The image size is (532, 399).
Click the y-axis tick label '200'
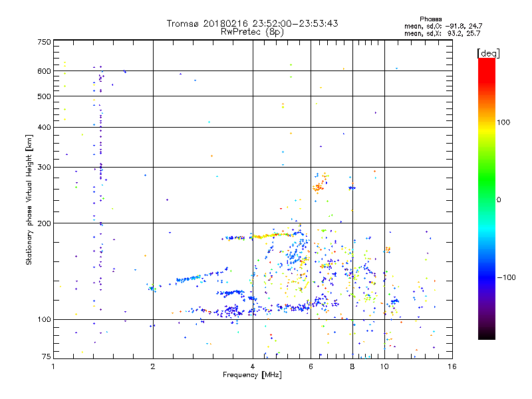click(44, 223)
